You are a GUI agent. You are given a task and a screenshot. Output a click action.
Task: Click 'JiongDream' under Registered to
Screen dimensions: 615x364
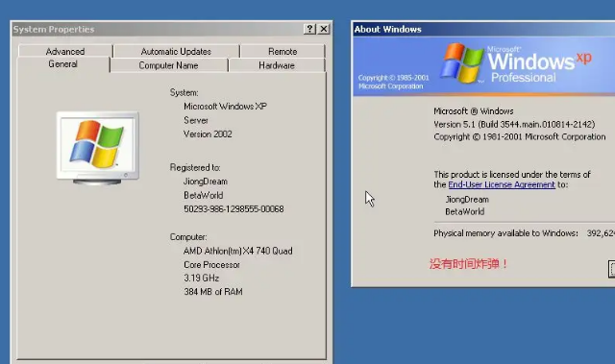click(206, 182)
